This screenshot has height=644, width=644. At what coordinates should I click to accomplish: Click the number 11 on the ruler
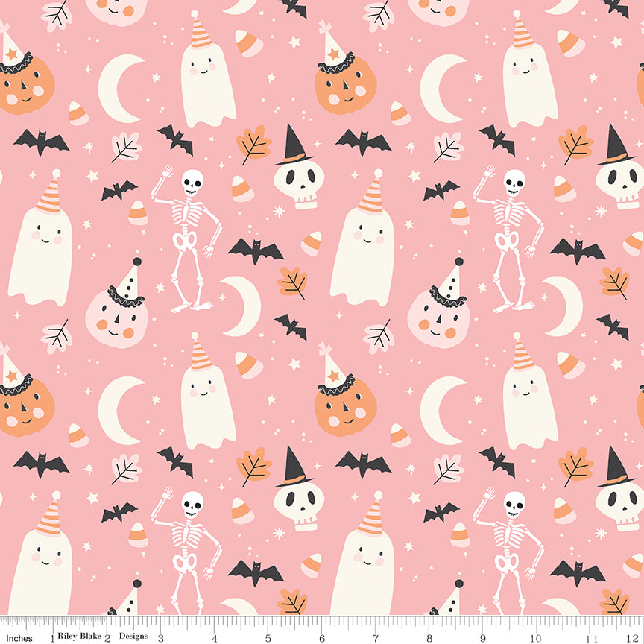point(593,638)
